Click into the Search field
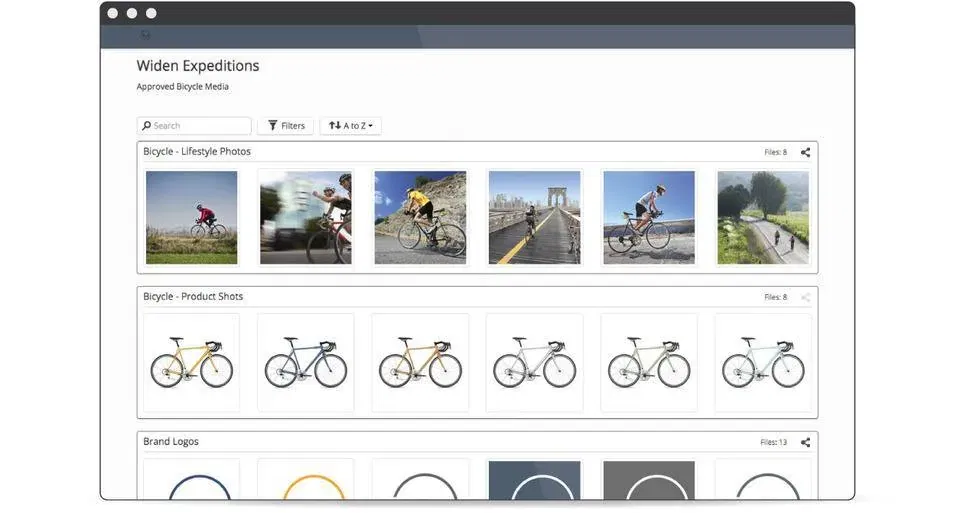The image size is (960, 513). [x=200, y=126]
